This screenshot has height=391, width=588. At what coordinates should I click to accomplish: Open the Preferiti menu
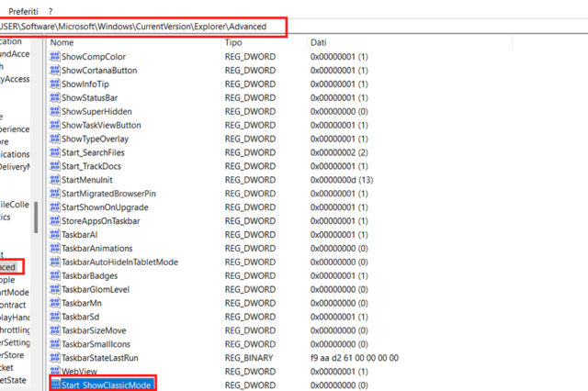[x=23, y=12]
